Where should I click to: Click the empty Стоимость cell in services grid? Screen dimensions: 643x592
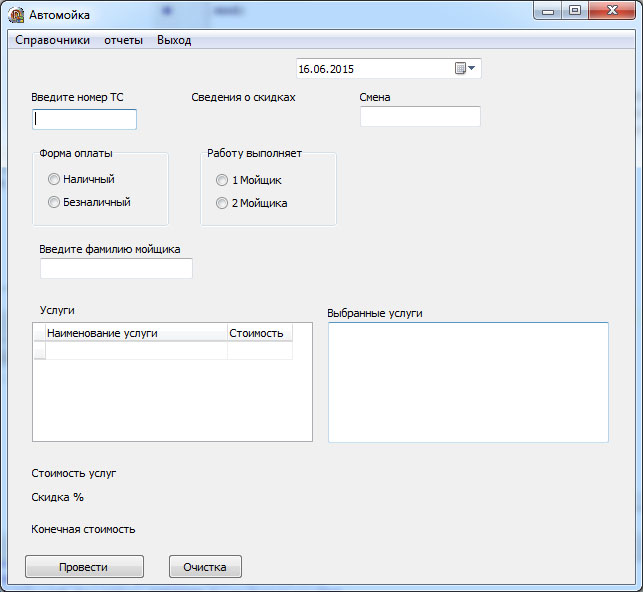(260, 351)
